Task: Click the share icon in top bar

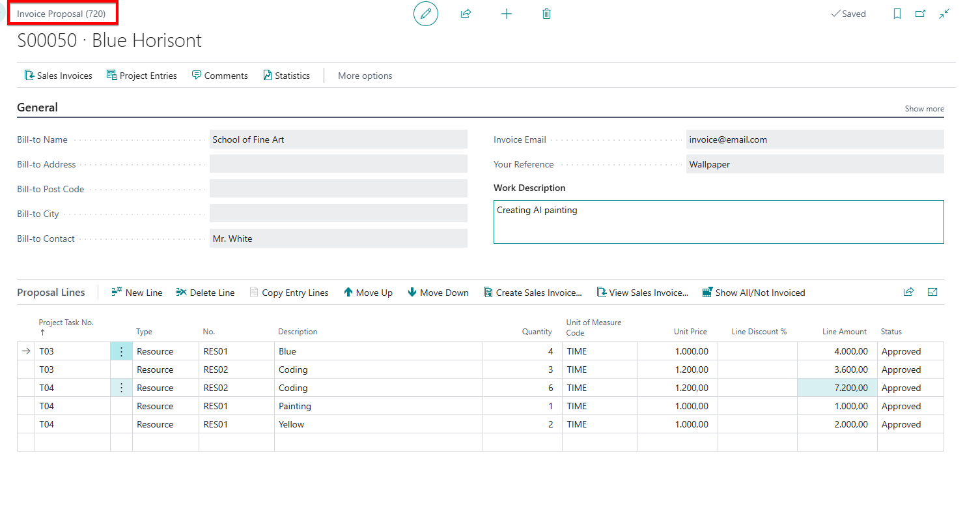Action: point(466,14)
